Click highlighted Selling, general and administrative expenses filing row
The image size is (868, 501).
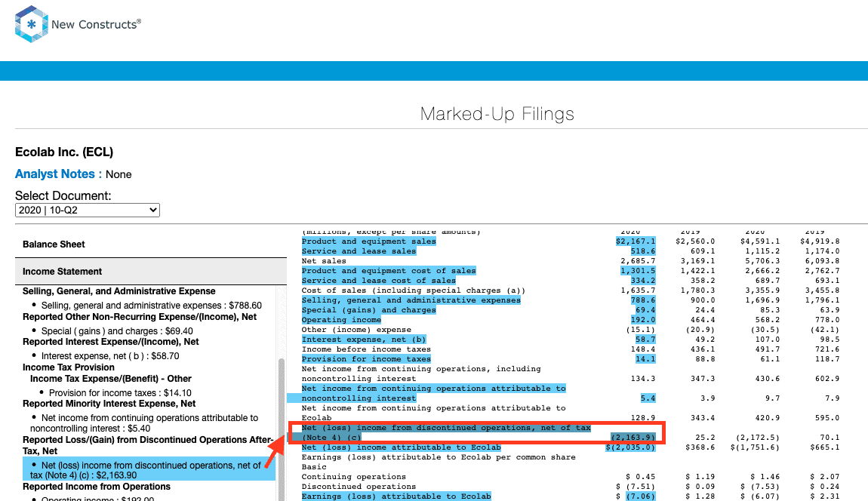(x=411, y=300)
